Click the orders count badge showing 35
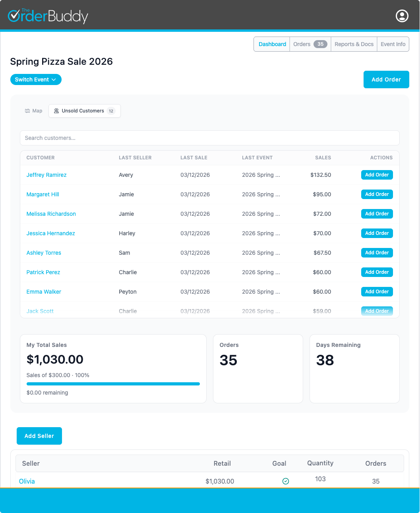 [x=320, y=44]
